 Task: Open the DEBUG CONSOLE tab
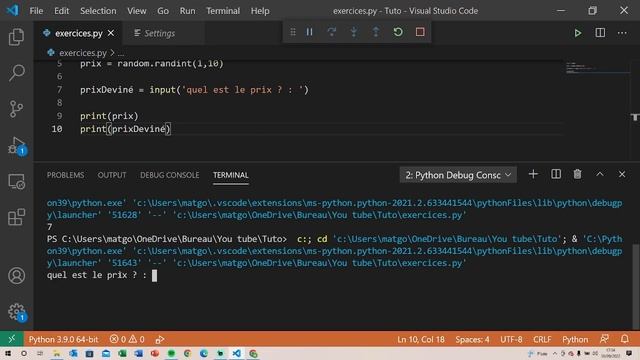pos(170,175)
